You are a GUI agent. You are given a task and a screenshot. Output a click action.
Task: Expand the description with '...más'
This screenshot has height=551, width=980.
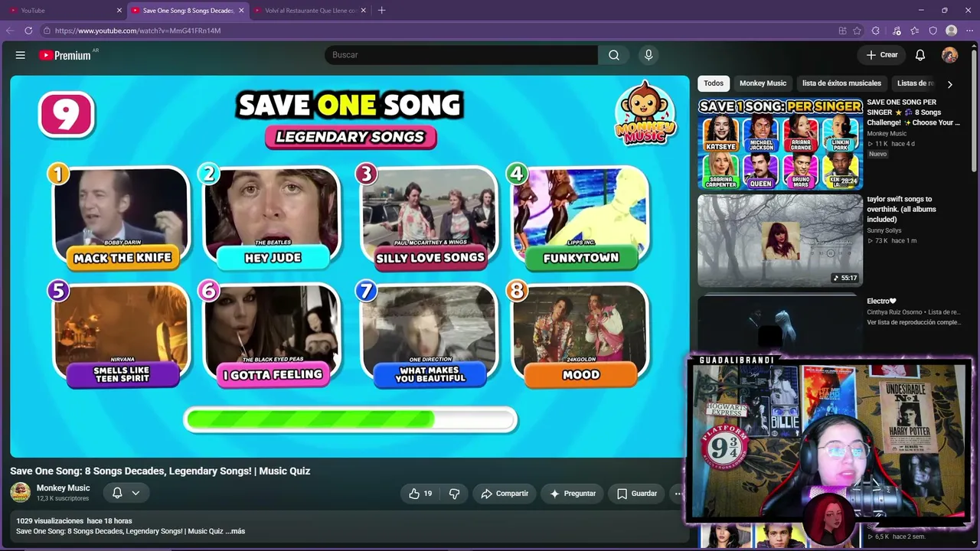pos(235,531)
